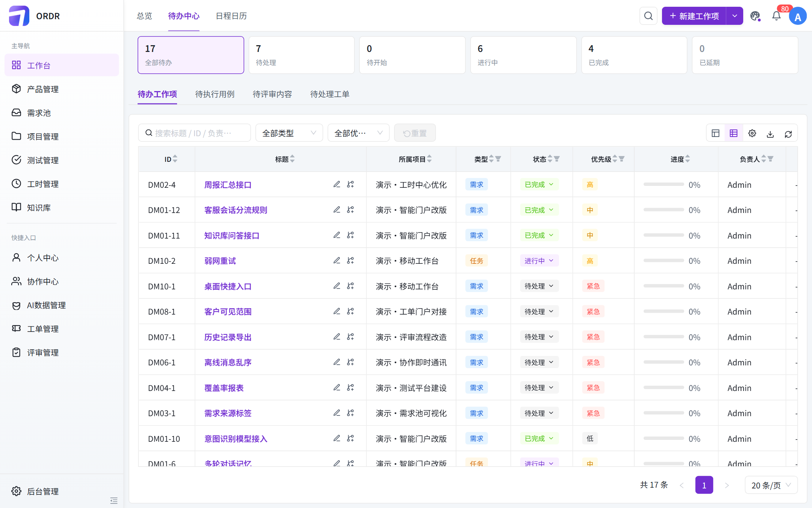Open 产品管理 in the sidebar

tap(62, 89)
